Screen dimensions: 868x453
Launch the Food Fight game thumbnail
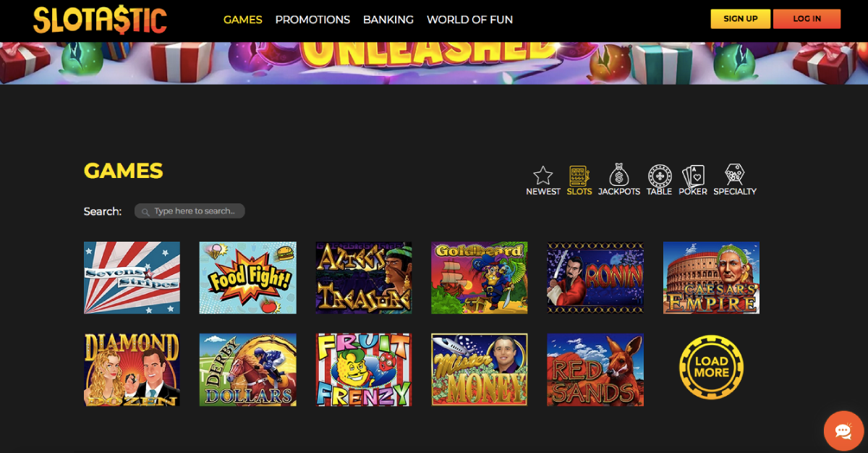(247, 278)
